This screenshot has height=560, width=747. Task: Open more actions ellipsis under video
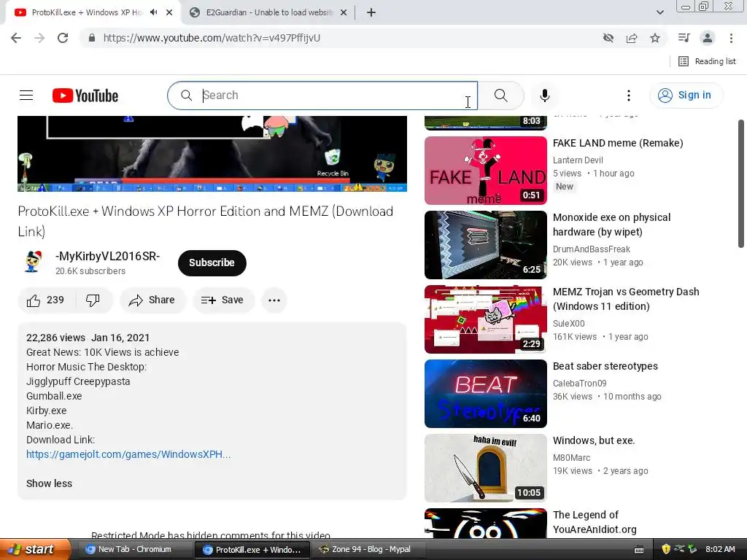pyautogui.click(x=274, y=300)
